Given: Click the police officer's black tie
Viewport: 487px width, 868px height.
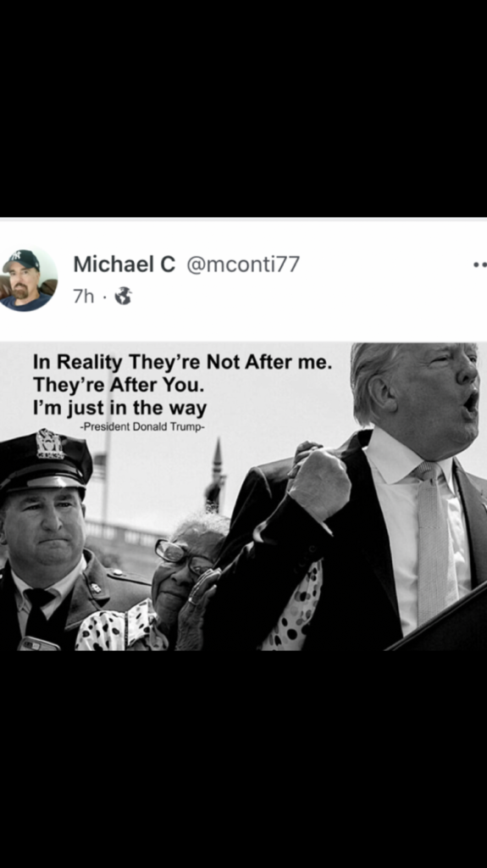Looking at the screenshot, I should [39, 614].
